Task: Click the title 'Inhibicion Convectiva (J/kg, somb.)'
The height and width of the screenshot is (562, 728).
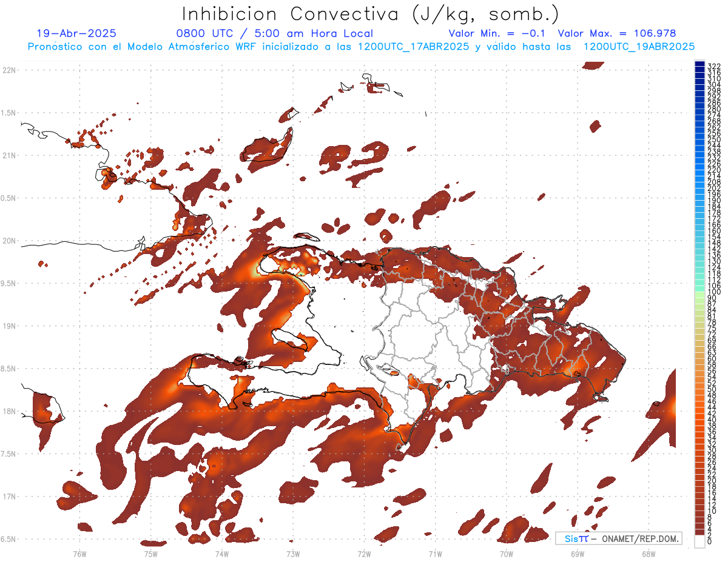Action: pos(371,14)
